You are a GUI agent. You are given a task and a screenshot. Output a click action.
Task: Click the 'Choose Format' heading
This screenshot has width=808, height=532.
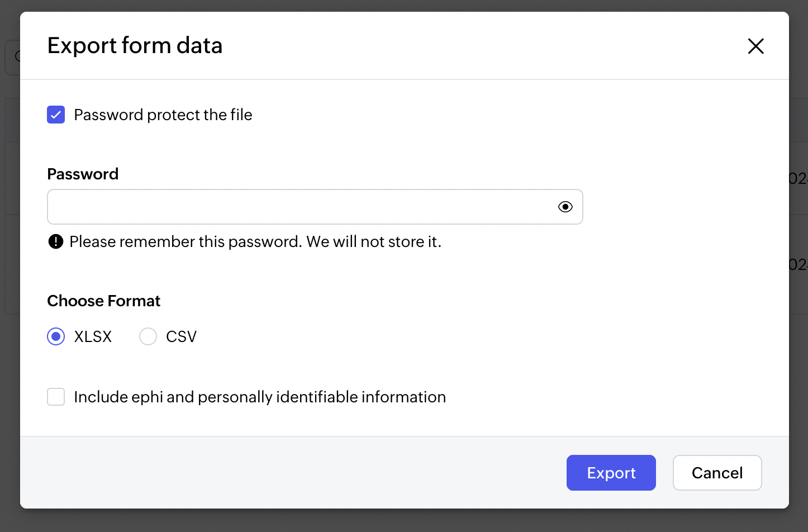(103, 301)
